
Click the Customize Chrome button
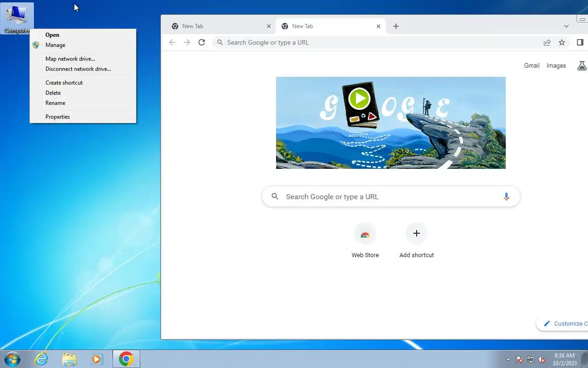click(x=562, y=323)
